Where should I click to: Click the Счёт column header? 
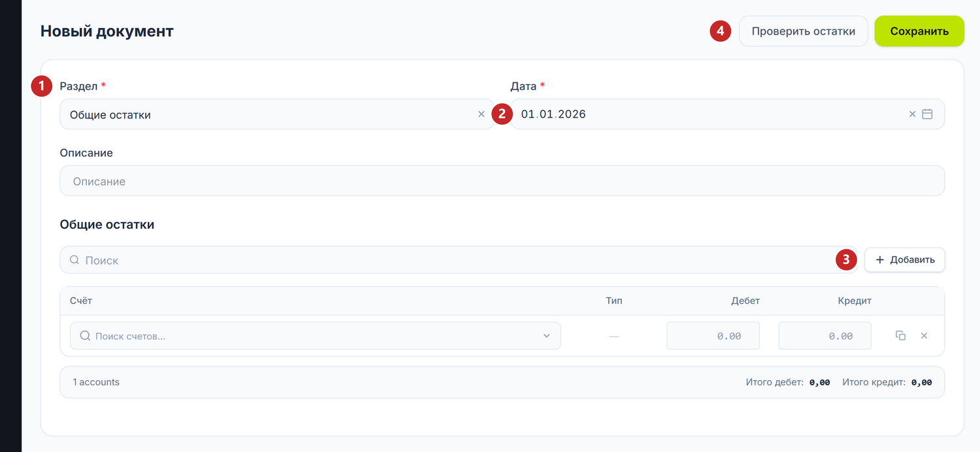pyautogui.click(x=81, y=301)
